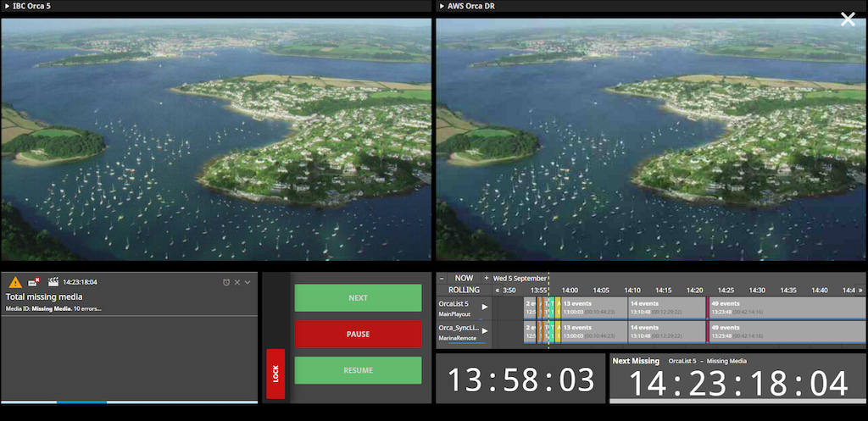The image size is (868, 421).
Task: Select 14 events block in OrcaList 5 row
Action: coord(666,308)
